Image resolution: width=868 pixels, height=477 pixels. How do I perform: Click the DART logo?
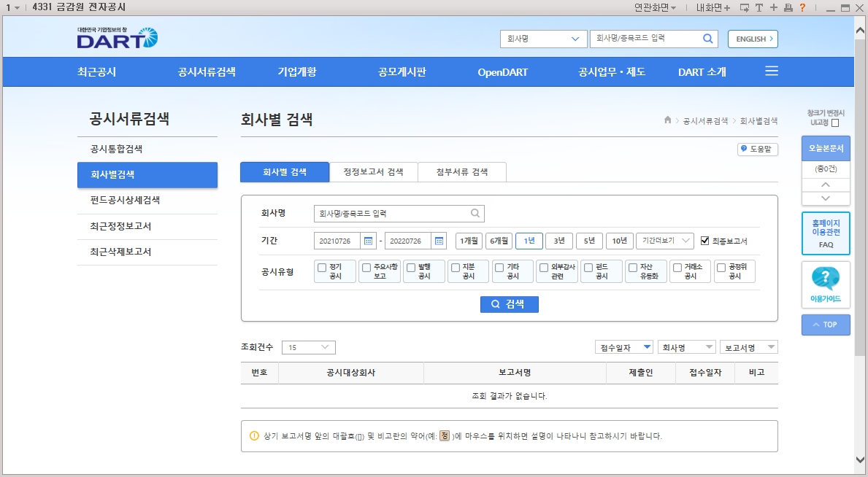point(118,38)
